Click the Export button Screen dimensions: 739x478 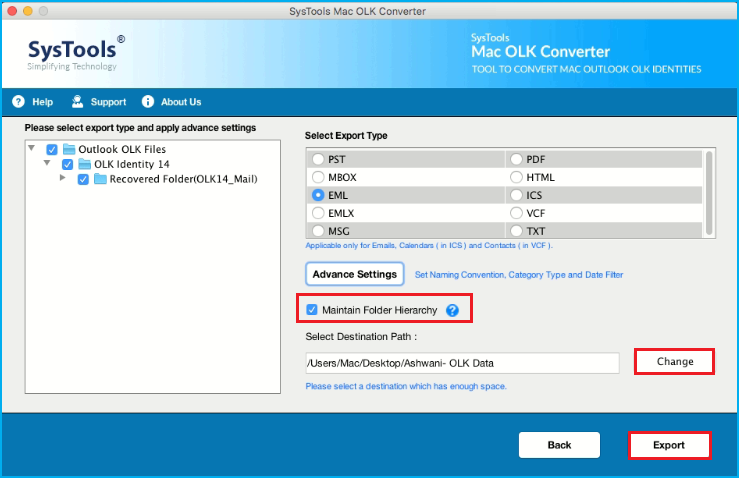[669, 445]
